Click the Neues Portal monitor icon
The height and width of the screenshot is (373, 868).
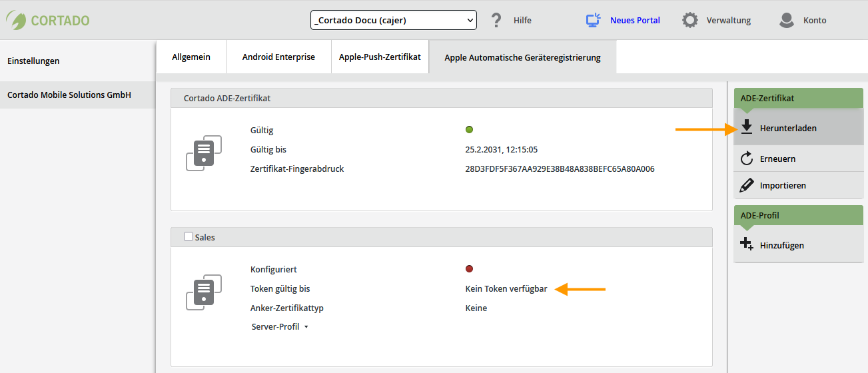point(593,20)
